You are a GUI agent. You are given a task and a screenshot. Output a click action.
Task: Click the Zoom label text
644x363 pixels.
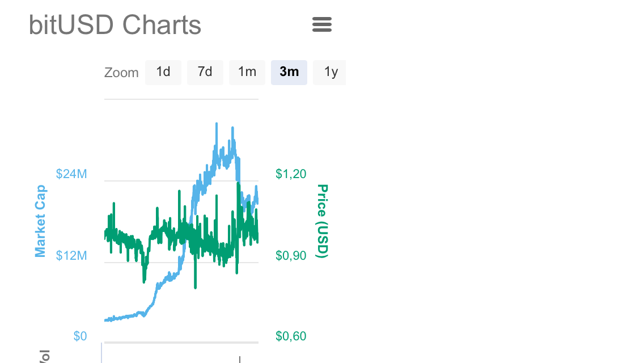[121, 73]
